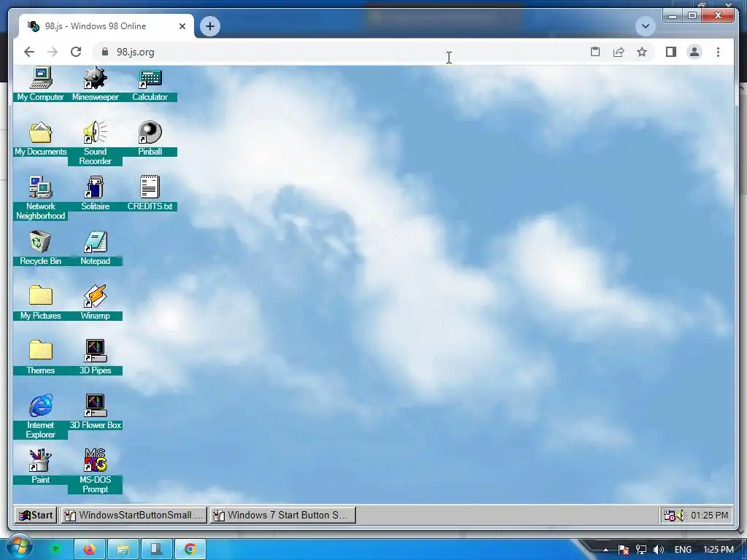Open the My Documents folder icon
This screenshot has height=560, width=747.
[41, 139]
